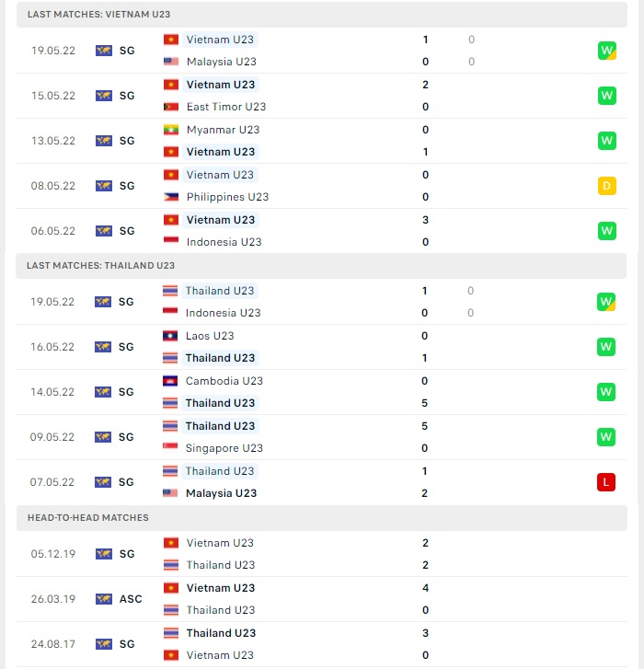Open the East Timor U23 team link
This screenshot has width=644, height=669.
[x=226, y=107]
